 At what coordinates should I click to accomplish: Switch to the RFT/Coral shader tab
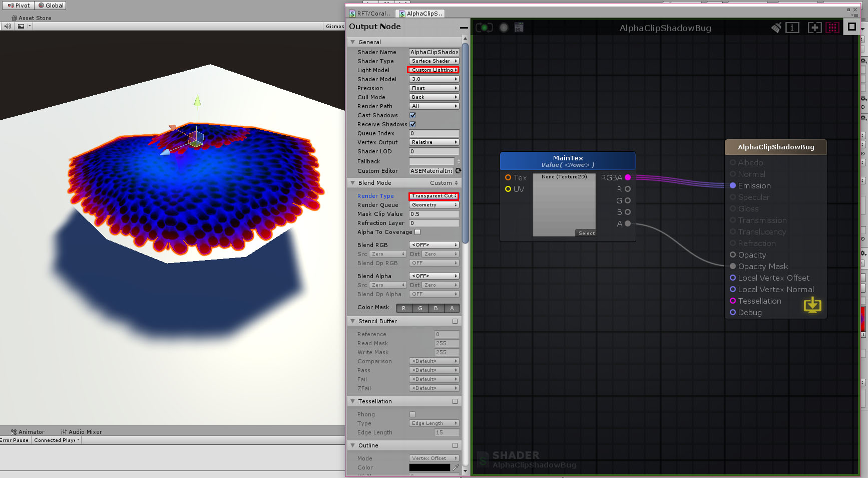pos(370,14)
